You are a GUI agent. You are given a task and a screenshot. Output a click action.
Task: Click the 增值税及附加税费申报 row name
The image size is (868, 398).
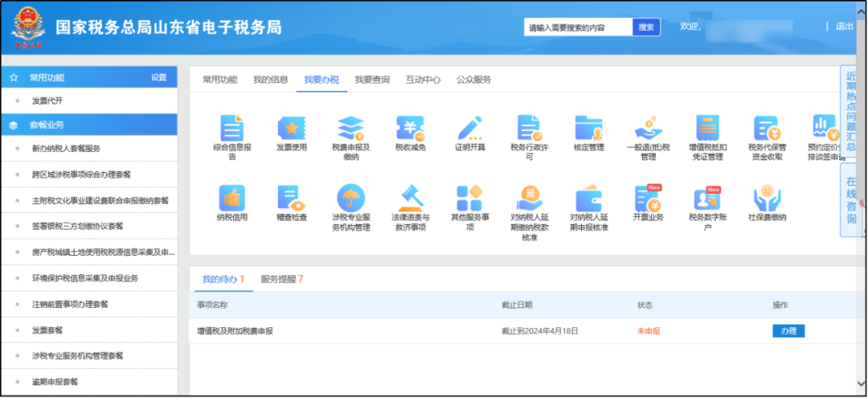pos(235,331)
